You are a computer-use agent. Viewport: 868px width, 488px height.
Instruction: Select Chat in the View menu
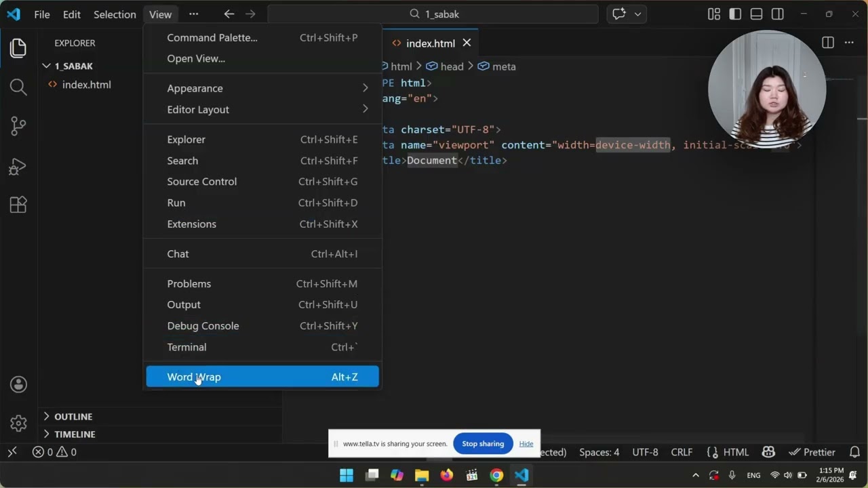tap(262, 253)
